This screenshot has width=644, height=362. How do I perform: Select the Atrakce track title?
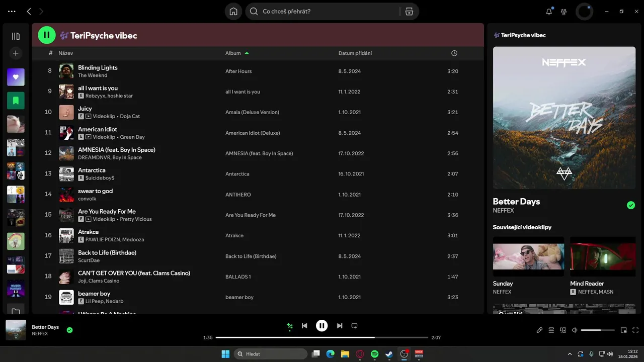point(88,232)
